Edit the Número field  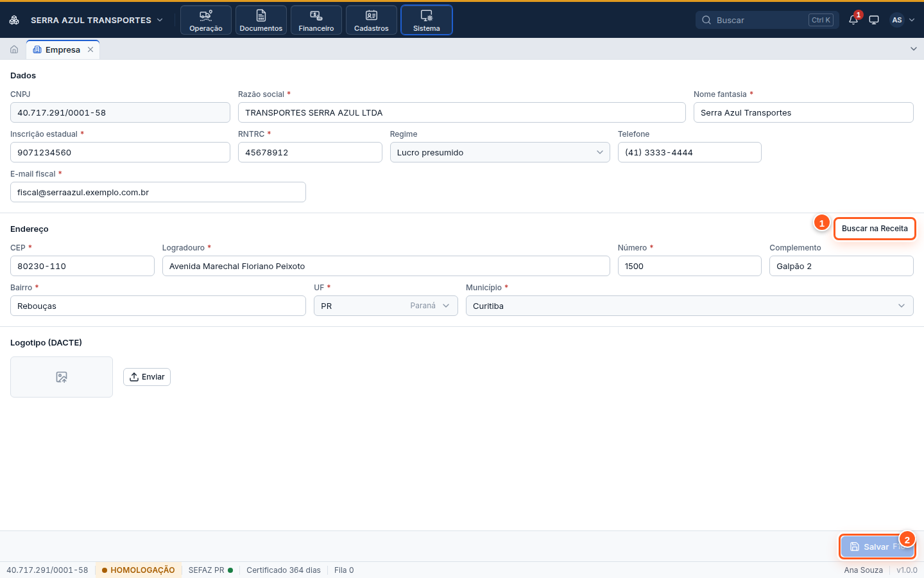[x=690, y=266]
